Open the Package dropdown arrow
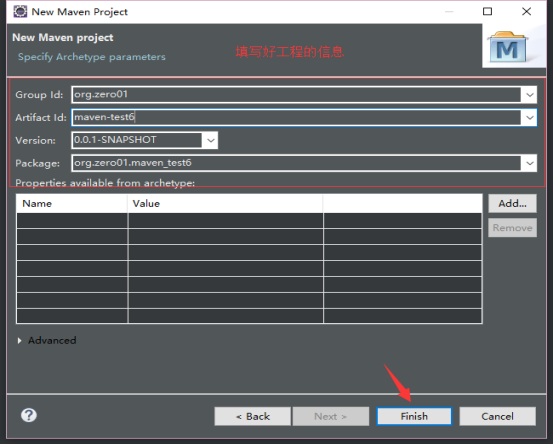Viewport: 554px width, 444px height. (529, 163)
